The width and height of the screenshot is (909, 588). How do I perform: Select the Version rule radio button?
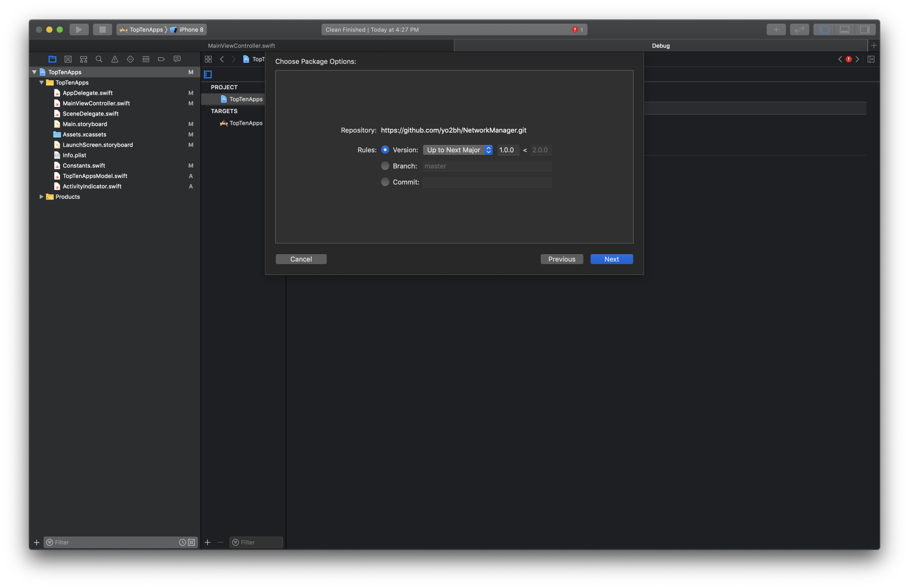tap(385, 150)
